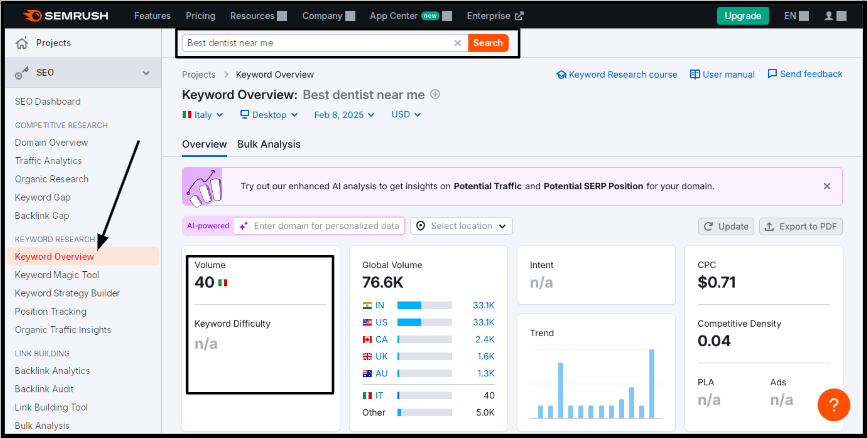Open Backlink Analytics in sidebar
This screenshot has width=867, height=438.
click(52, 371)
